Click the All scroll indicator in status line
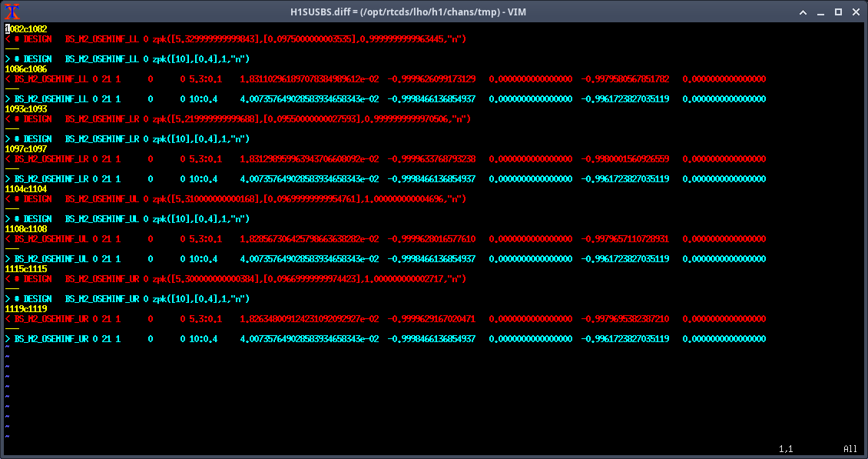The image size is (868, 459). (x=850, y=449)
